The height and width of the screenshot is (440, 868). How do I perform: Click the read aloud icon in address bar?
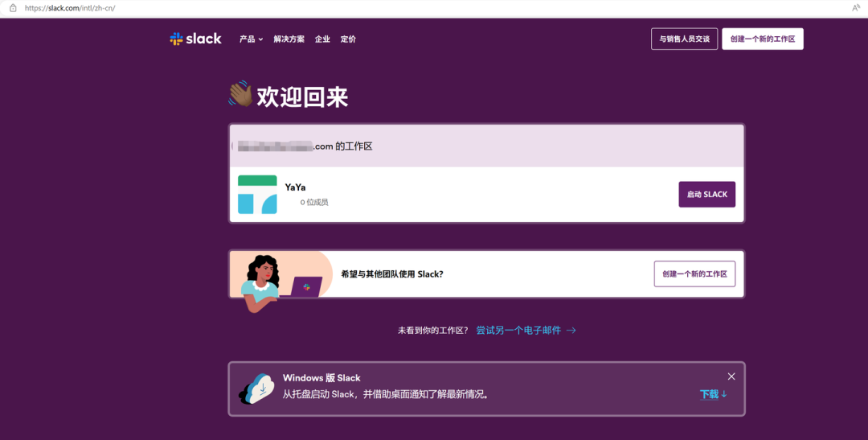click(x=856, y=8)
